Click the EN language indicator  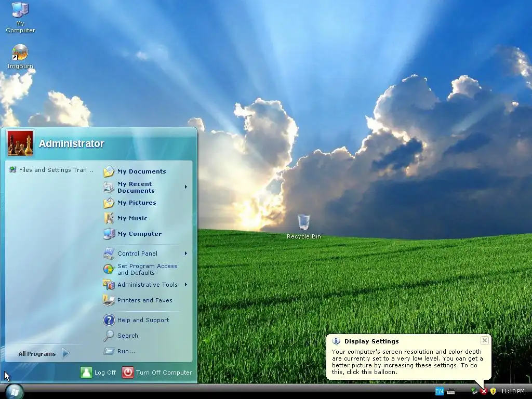[x=439, y=391]
